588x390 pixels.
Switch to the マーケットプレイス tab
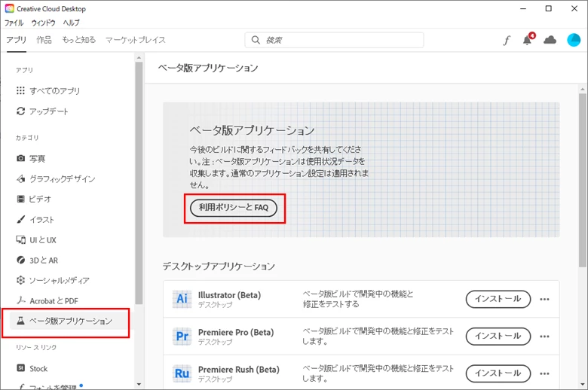pos(136,40)
